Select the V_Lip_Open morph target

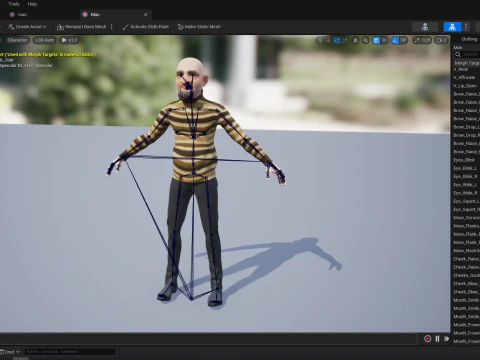[466, 86]
